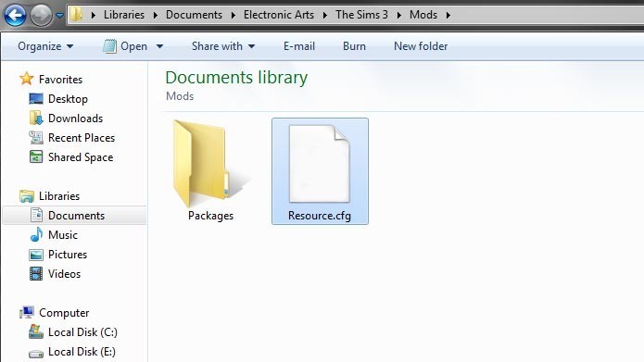
Task: Jump to Electronic Arts in the breadcrumb
Action: pos(279,15)
